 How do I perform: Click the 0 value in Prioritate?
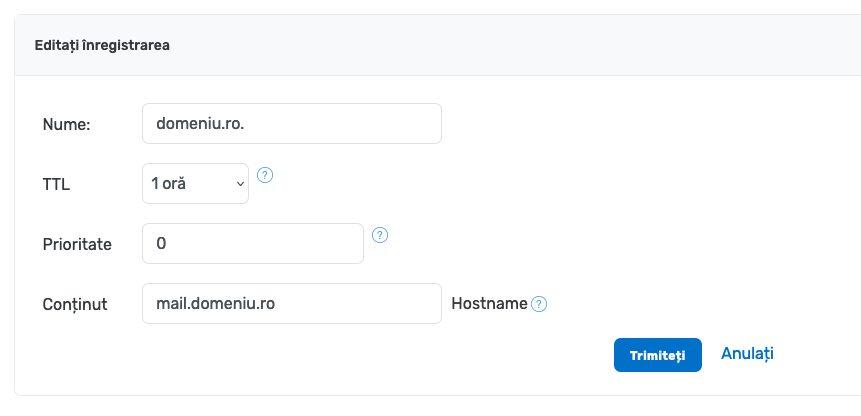click(x=160, y=244)
